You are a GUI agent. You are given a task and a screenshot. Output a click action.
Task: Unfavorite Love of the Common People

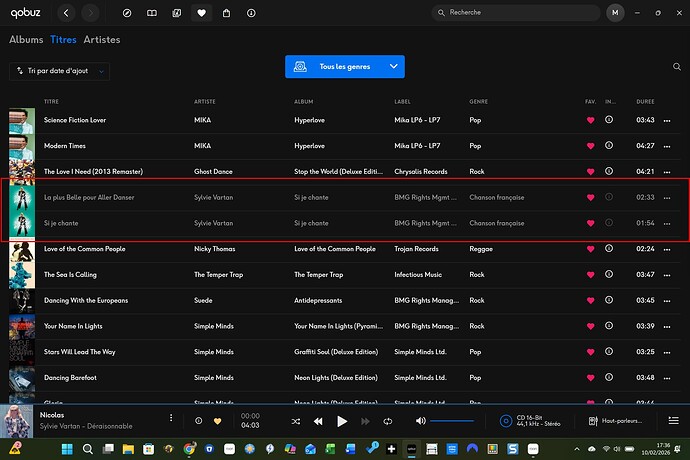590,248
